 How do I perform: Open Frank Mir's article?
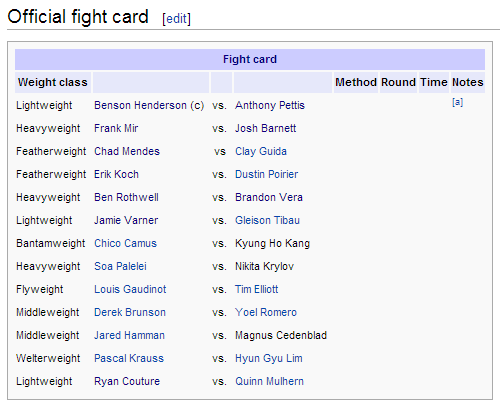(116, 128)
